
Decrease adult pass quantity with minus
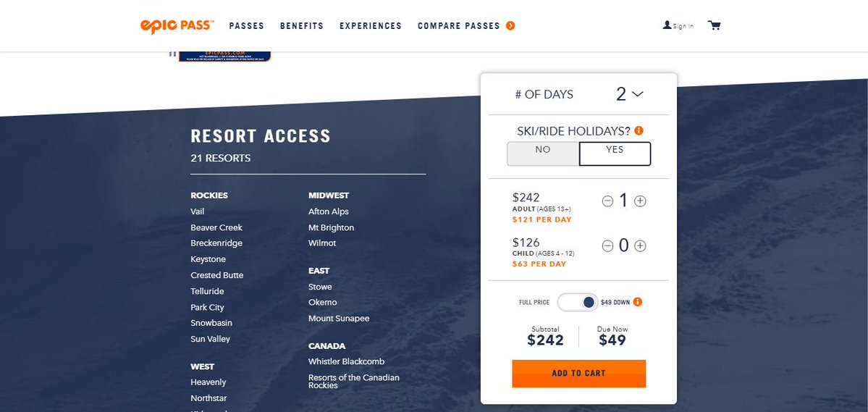[x=607, y=201]
